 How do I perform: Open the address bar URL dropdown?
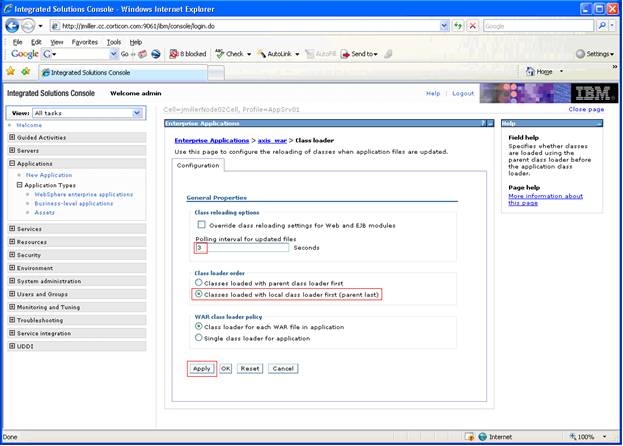point(444,26)
